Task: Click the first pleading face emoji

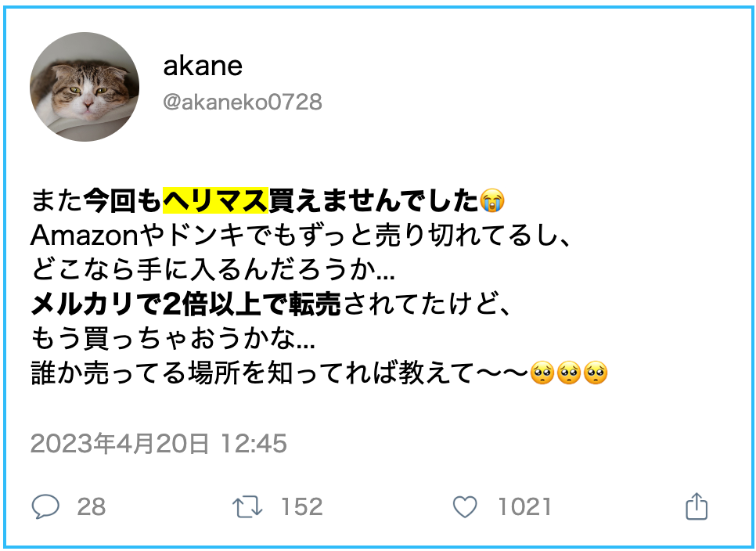Action: pyautogui.click(x=542, y=373)
